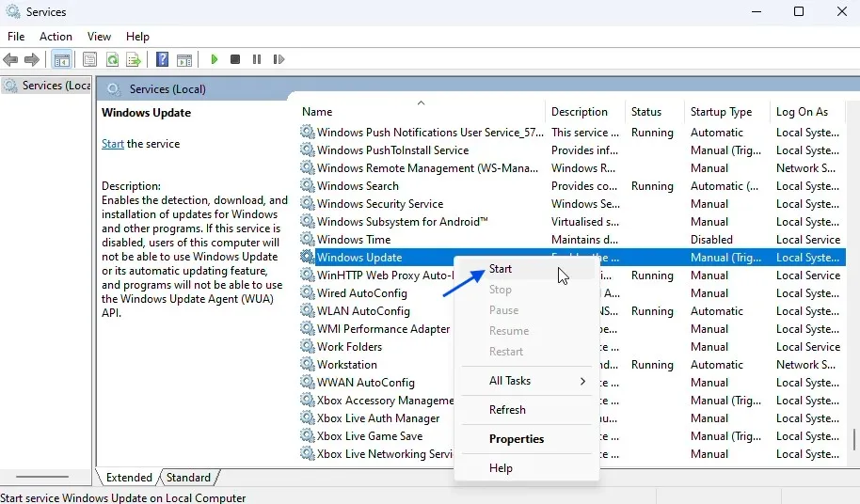The image size is (860, 504).
Task: Click gear icon beside Windows PushToInstall Service
Action: (307, 150)
